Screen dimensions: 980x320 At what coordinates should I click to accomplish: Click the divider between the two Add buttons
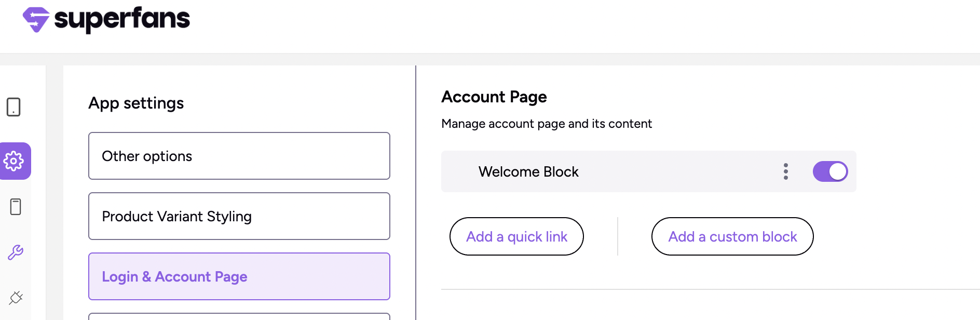pos(618,236)
